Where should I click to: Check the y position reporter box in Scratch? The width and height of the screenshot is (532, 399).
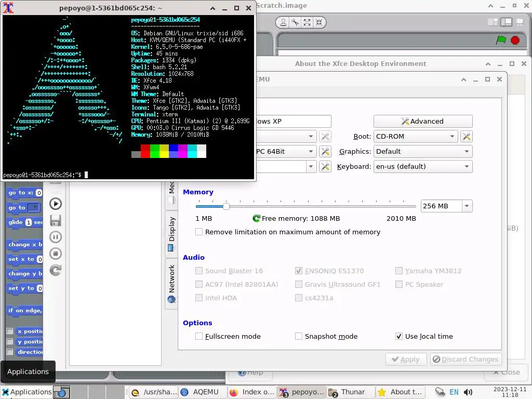(x=10, y=341)
